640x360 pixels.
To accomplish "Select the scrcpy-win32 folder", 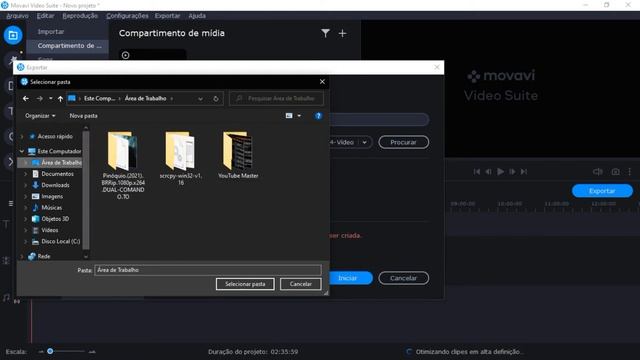I will pos(180,159).
